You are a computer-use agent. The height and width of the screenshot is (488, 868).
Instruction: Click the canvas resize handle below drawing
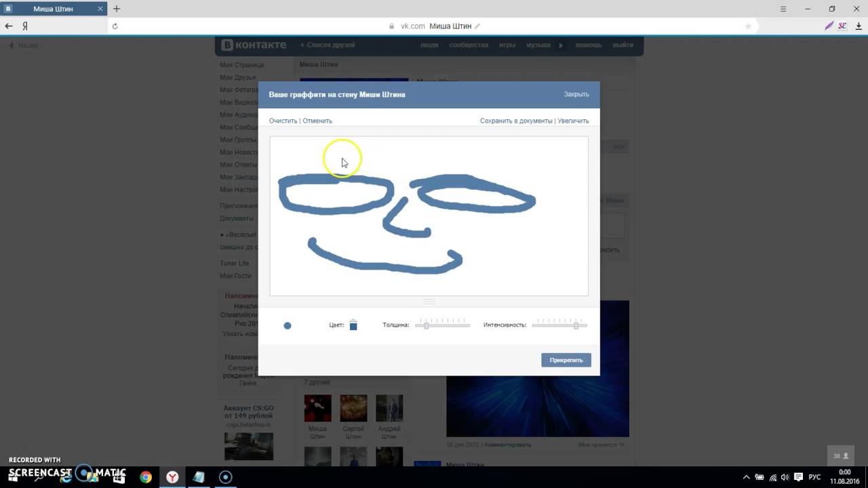429,302
